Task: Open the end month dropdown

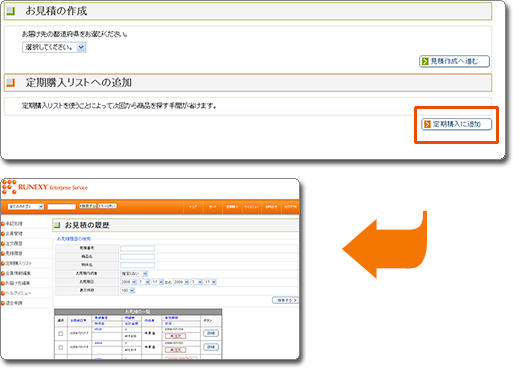Action: [x=197, y=282]
